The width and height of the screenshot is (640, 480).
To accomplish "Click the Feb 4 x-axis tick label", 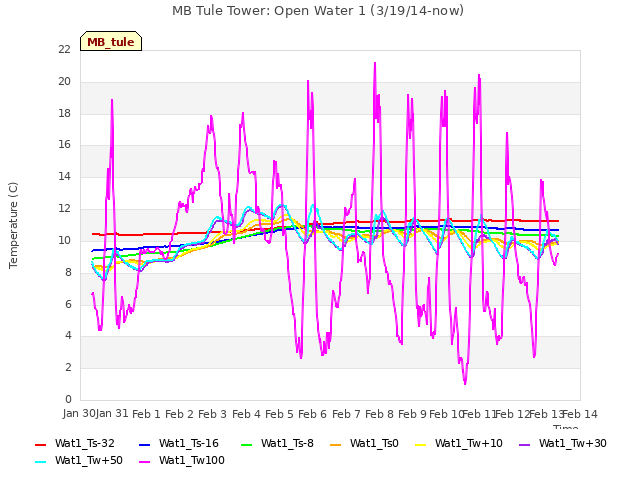I will tap(246, 414).
